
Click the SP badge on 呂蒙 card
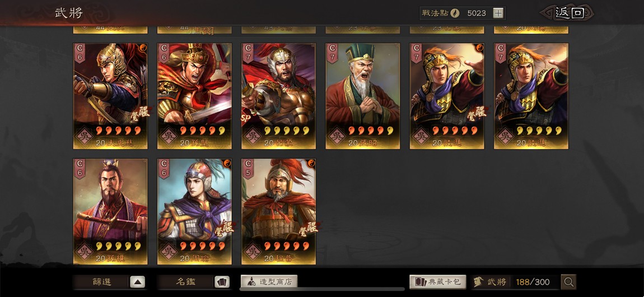pos(246,118)
